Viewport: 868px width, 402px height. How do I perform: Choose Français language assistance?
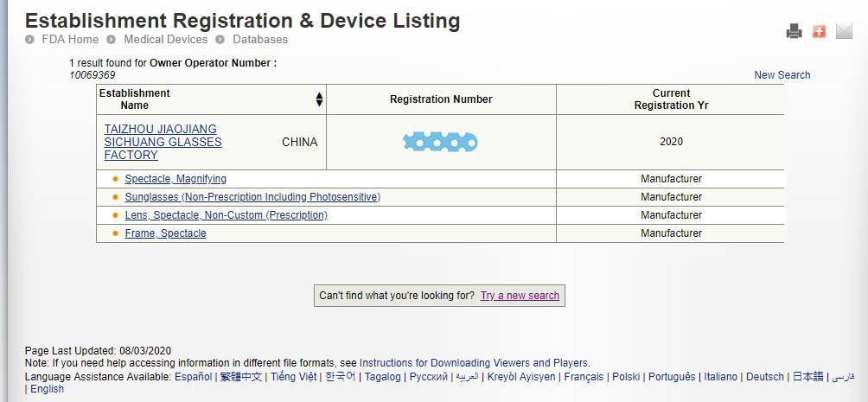(584, 377)
